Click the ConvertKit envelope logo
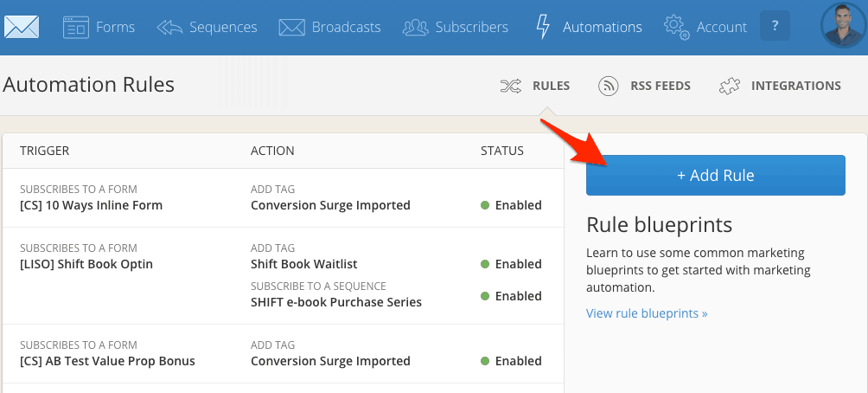The height and width of the screenshot is (393, 868). coord(22,27)
